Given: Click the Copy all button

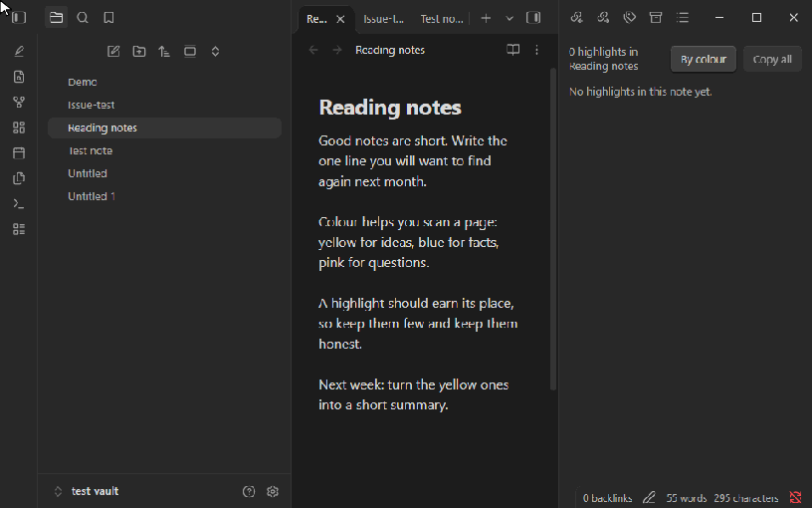Looking at the screenshot, I should 772,59.
